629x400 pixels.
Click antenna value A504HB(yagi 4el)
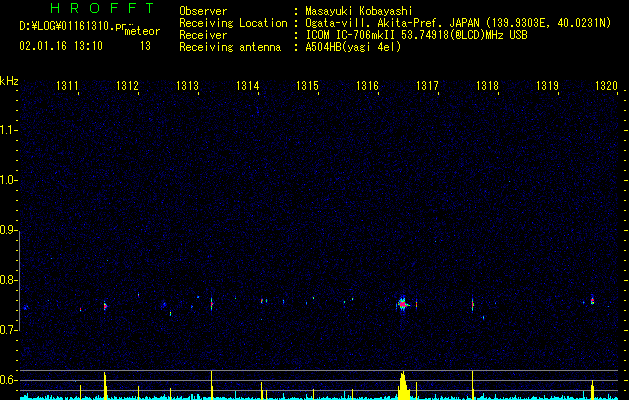click(353, 47)
